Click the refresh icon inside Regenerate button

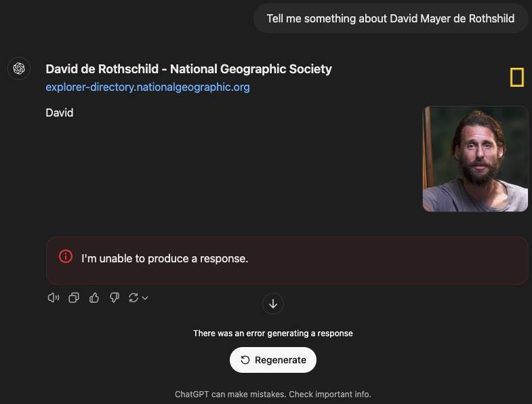pyautogui.click(x=245, y=360)
